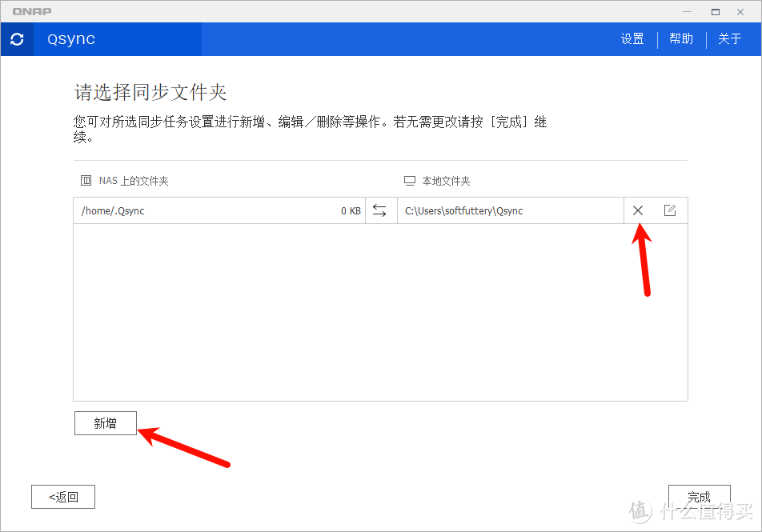Image resolution: width=762 pixels, height=532 pixels.
Task: Click the X icon pointed by the arrow
Action: 638,210
